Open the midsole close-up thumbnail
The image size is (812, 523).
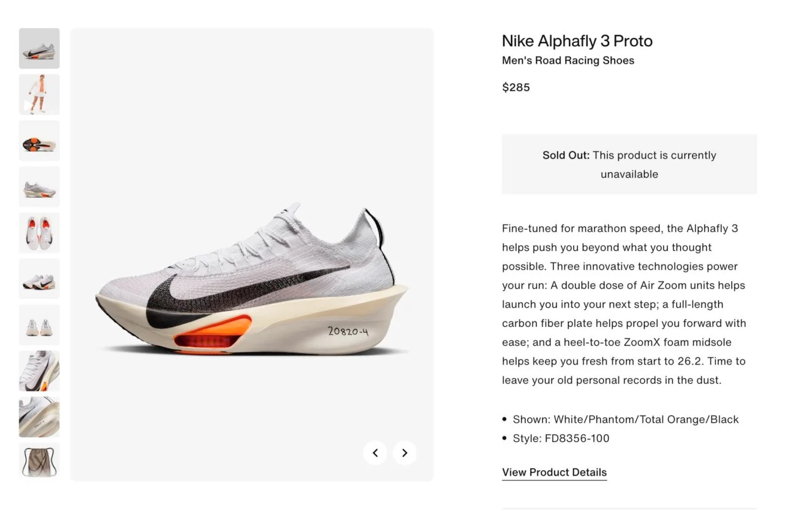pos(39,417)
